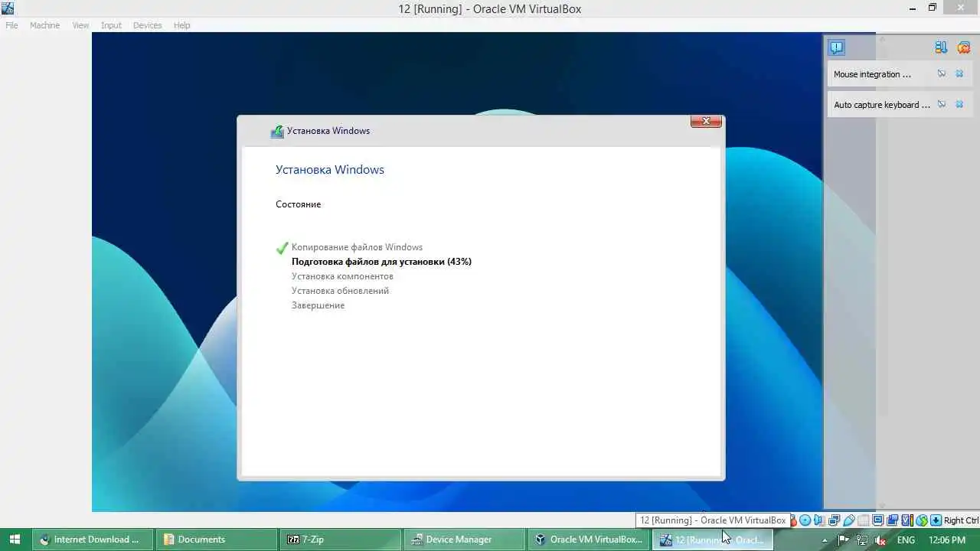Click the notification center speech-bubble icon
This screenshot has width=980, height=551.
coord(837,47)
